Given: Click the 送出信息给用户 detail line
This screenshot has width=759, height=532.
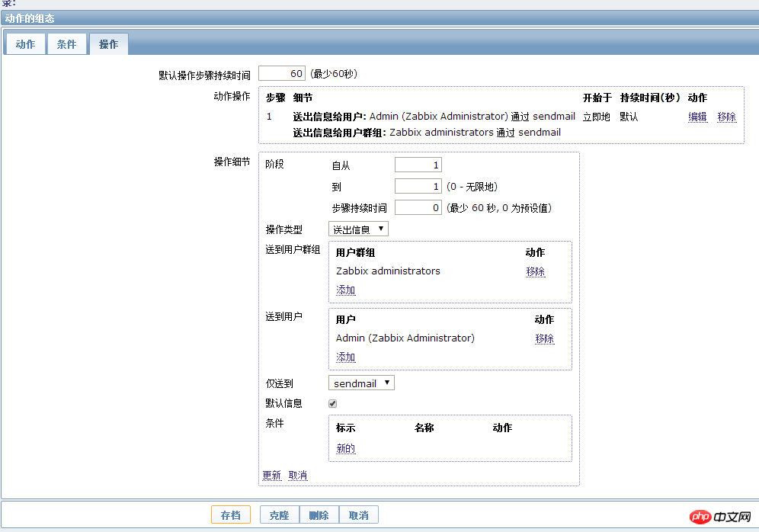Looking at the screenshot, I should [x=434, y=117].
